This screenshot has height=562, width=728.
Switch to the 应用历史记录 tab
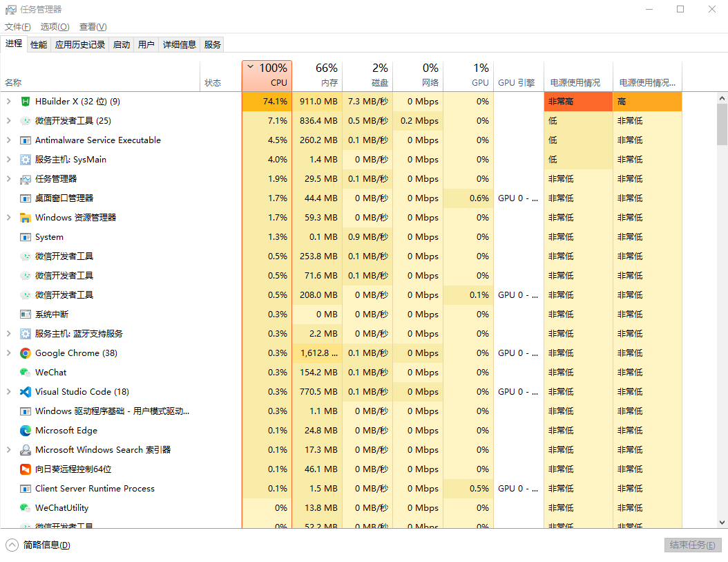(x=80, y=45)
